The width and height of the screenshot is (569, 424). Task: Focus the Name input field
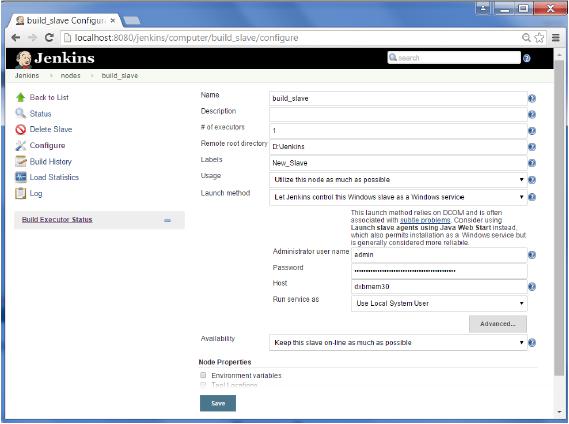point(398,98)
